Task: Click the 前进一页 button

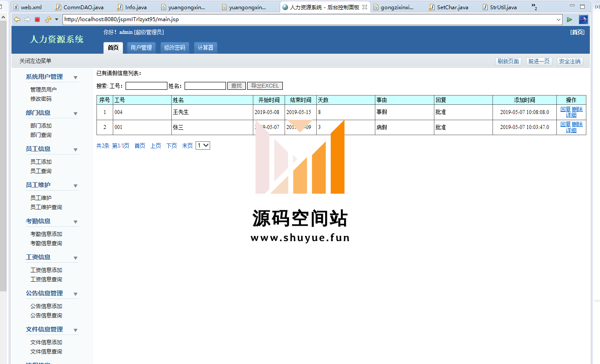Action: click(539, 61)
